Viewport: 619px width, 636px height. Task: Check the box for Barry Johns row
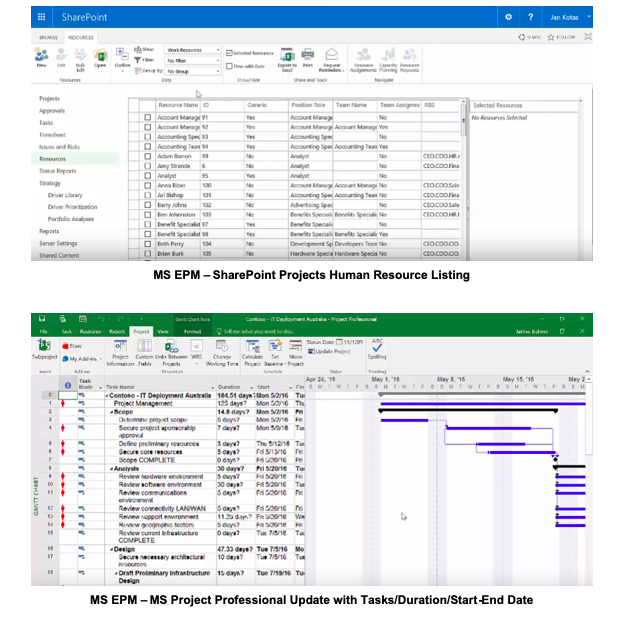point(148,205)
